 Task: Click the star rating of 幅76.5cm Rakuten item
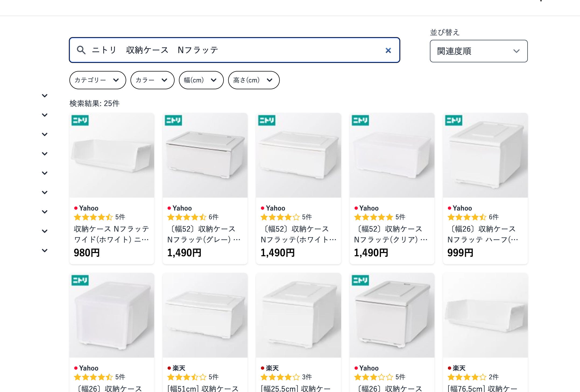[x=466, y=377]
